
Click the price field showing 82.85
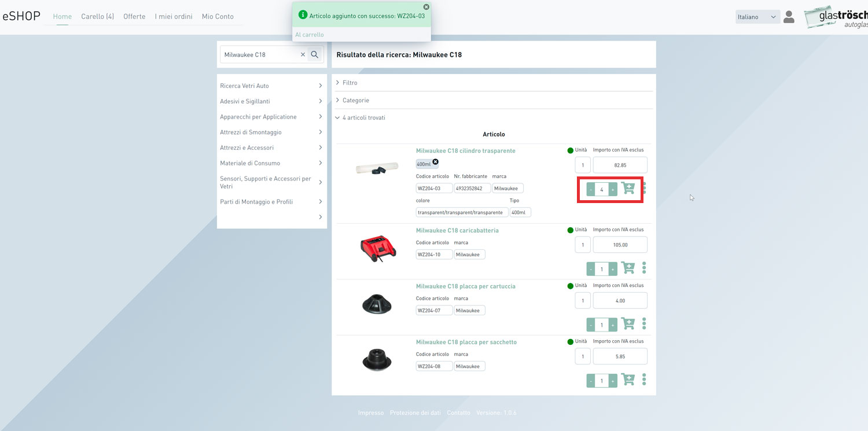(620, 165)
